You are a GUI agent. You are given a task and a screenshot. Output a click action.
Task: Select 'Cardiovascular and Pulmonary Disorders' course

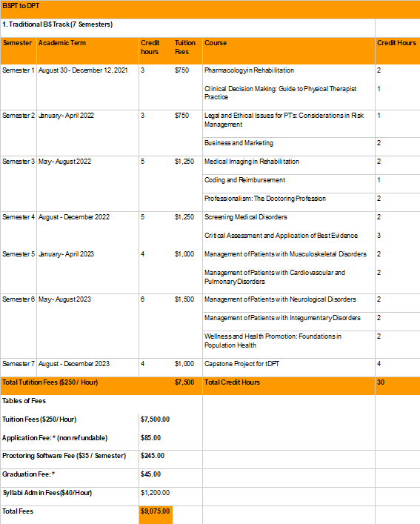[x=274, y=276]
